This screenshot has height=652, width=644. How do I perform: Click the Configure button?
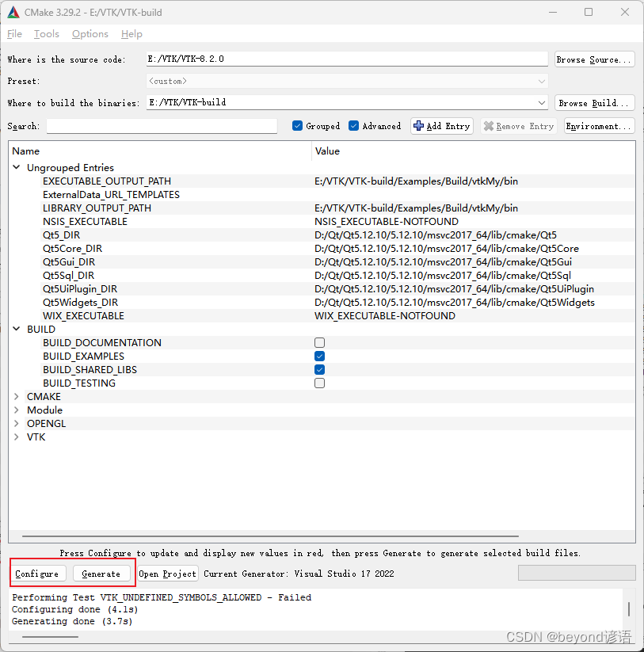click(x=37, y=574)
